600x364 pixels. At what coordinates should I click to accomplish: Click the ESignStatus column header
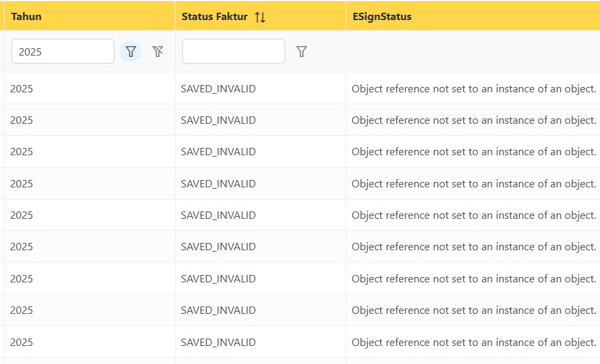[x=473, y=16]
